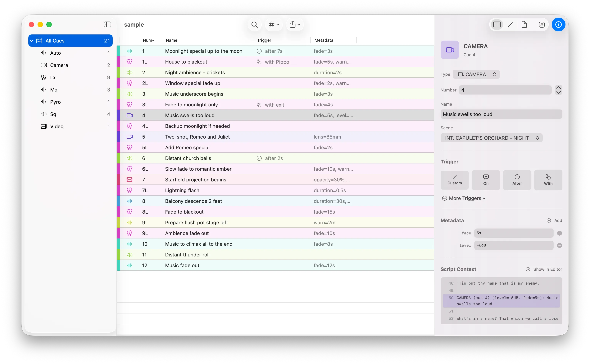Click the level value field -6dB
Image resolution: width=590 pixels, height=364 pixels.
514,245
